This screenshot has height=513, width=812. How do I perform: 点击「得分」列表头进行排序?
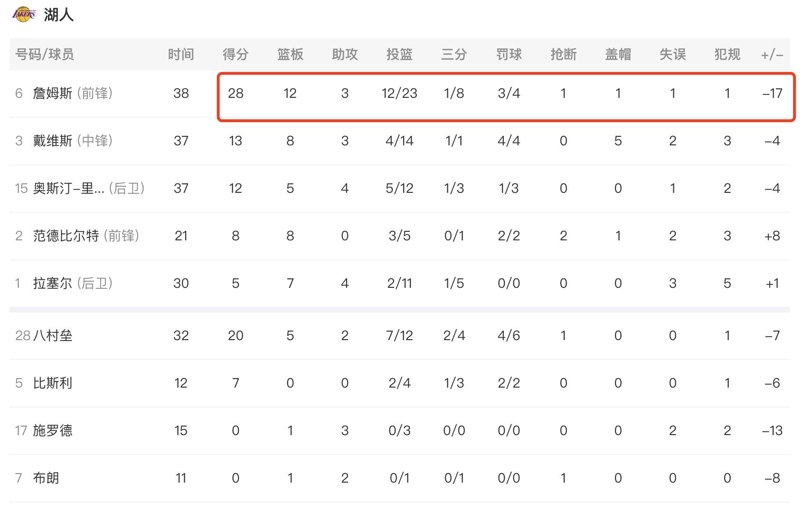(x=236, y=54)
